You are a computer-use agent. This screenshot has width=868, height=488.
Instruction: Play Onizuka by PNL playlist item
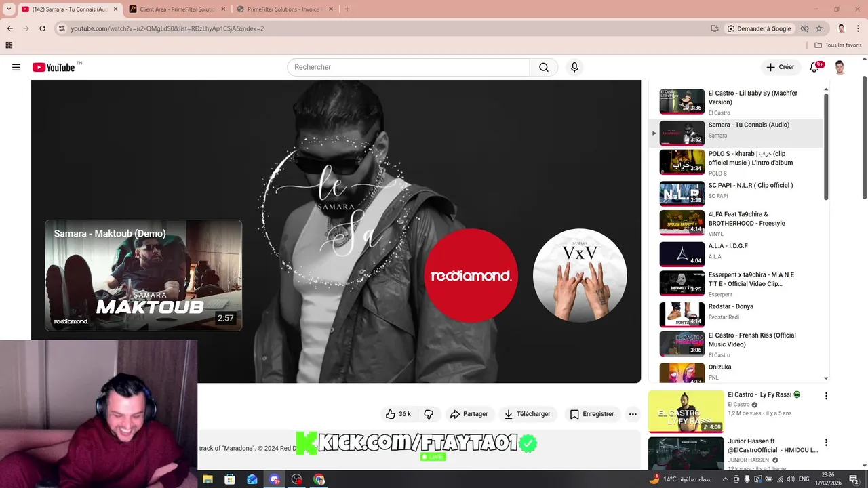tap(736, 372)
